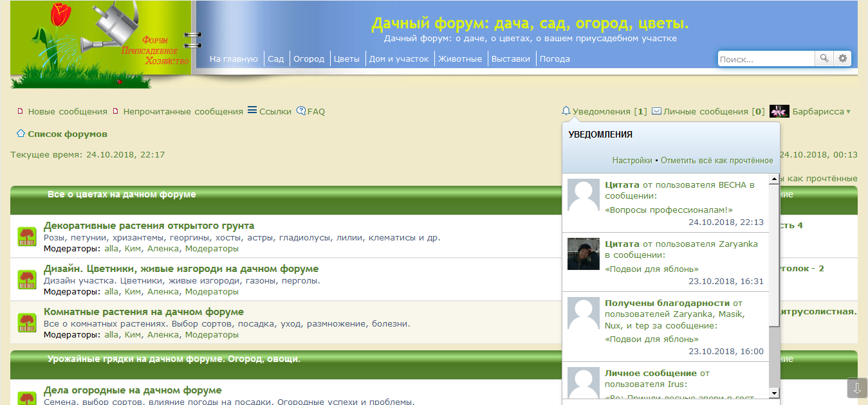Open notification Настройки link
The image size is (868, 405).
coord(632,160)
